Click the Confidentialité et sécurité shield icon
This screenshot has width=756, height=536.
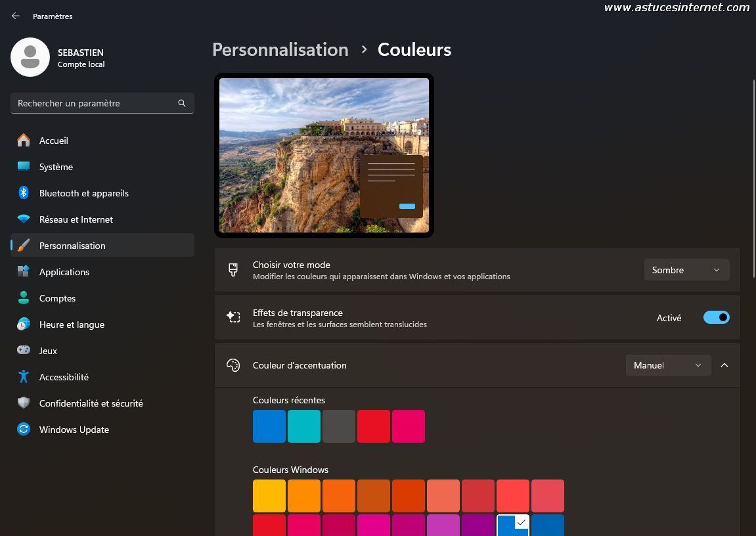23,403
